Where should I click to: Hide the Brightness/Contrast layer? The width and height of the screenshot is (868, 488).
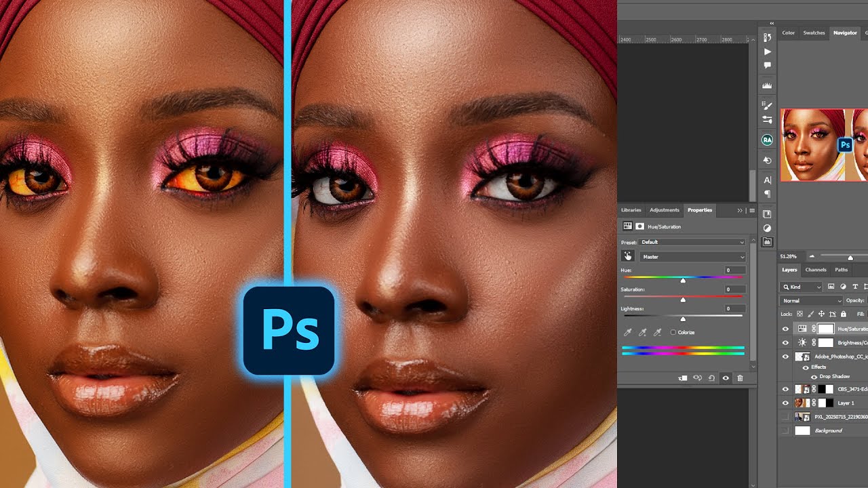785,342
